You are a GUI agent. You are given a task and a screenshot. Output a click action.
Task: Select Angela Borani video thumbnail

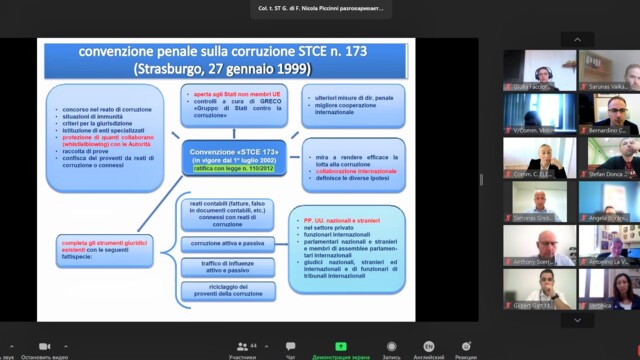609,202
